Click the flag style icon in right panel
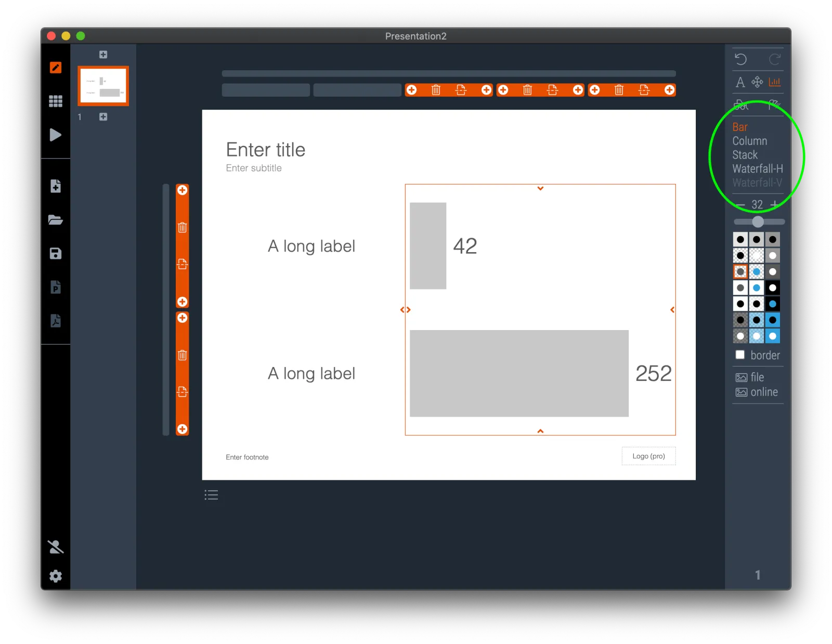Screen dimensions: 832x644 pyautogui.click(x=774, y=106)
